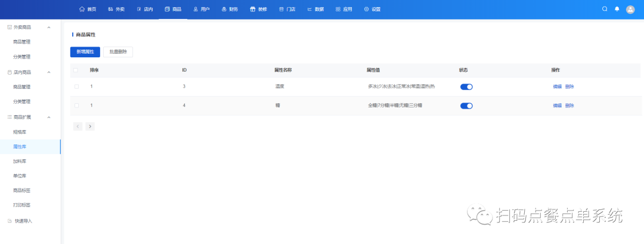Click the 首页 home icon in top navigation
Viewport: 644px width, 244px height.
tap(82, 10)
